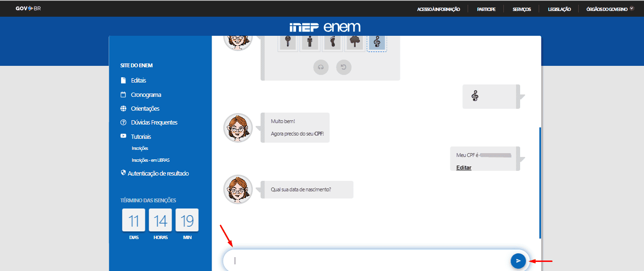Image resolution: width=644 pixels, height=271 pixels.
Task: Select the tree captcha image
Action: (x=354, y=42)
